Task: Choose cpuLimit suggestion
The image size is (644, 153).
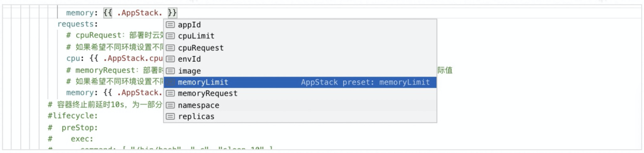Action: click(300, 36)
